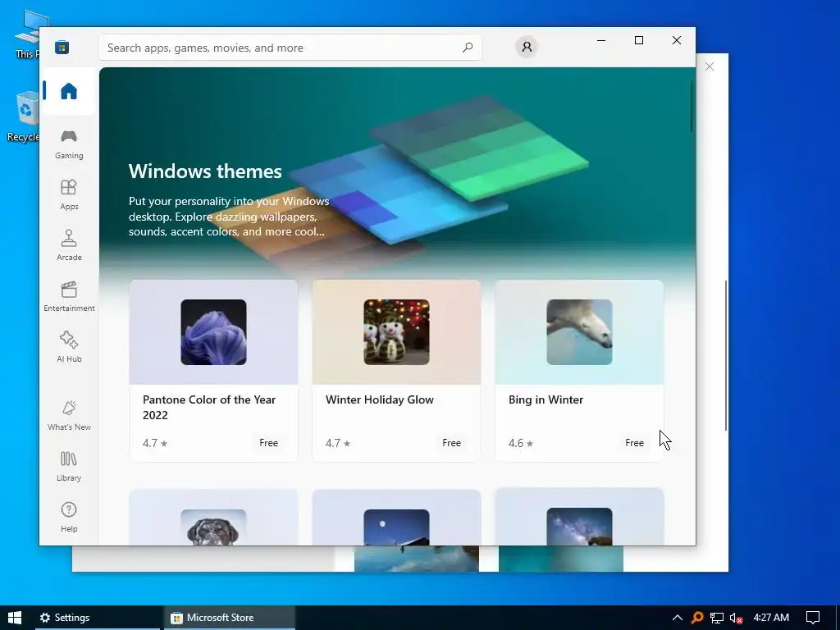
Task: Open the Gaming section
Action: point(69,144)
